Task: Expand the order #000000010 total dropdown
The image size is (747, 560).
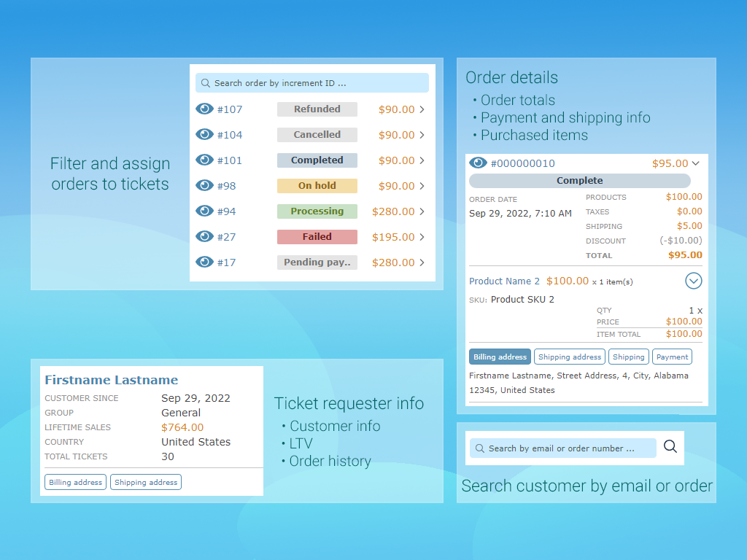Action: click(x=696, y=163)
